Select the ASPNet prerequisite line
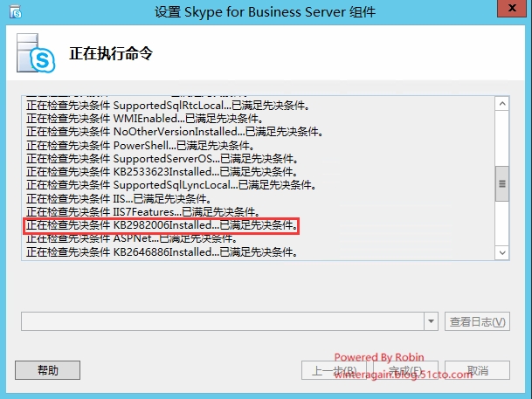The height and width of the screenshot is (399, 532). (132, 238)
